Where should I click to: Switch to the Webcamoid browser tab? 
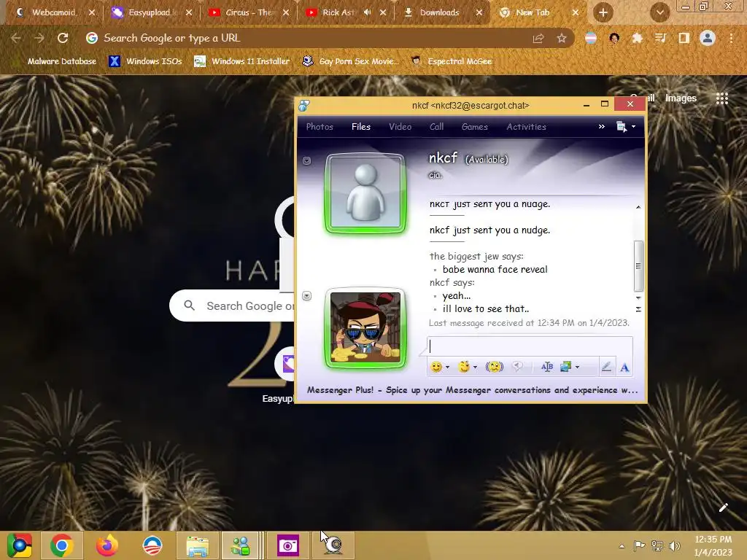tap(54, 12)
